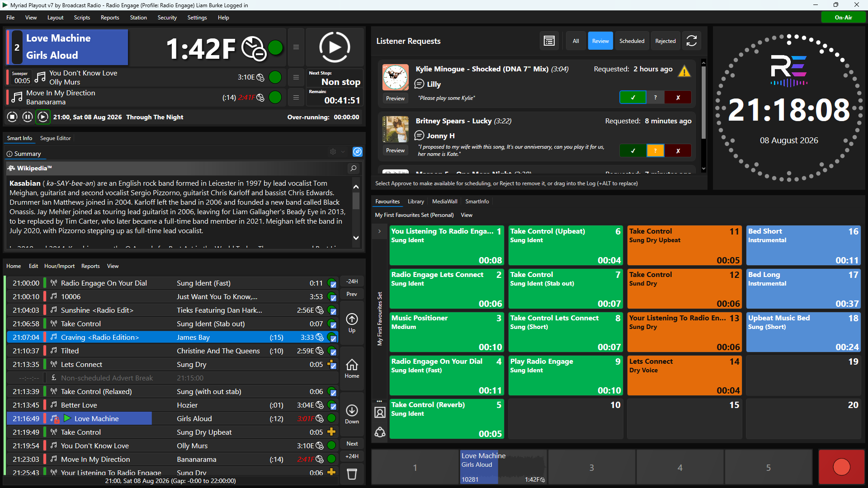This screenshot has width=868, height=488.
Task: Filter requests by Scheduled
Action: pyautogui.click(x=632, y=41)
